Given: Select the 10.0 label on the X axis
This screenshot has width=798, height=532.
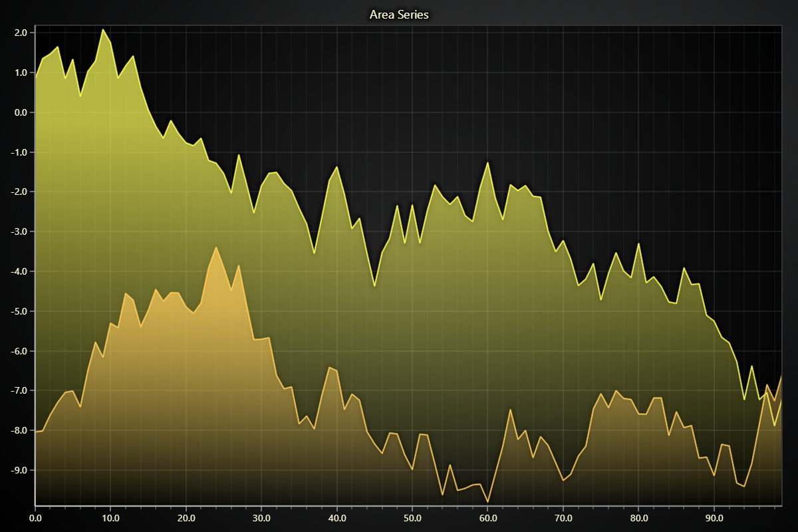Looking at the screenshot, I should tap(110, 517).
